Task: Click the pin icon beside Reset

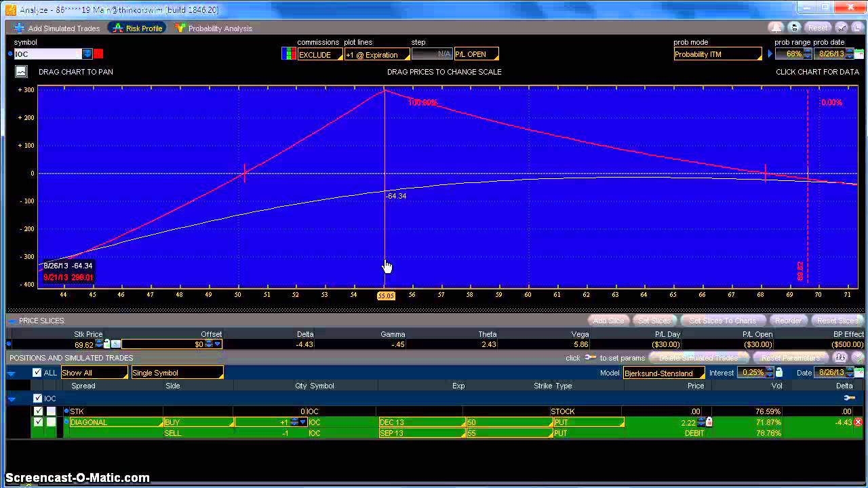Action: point(842,28)
